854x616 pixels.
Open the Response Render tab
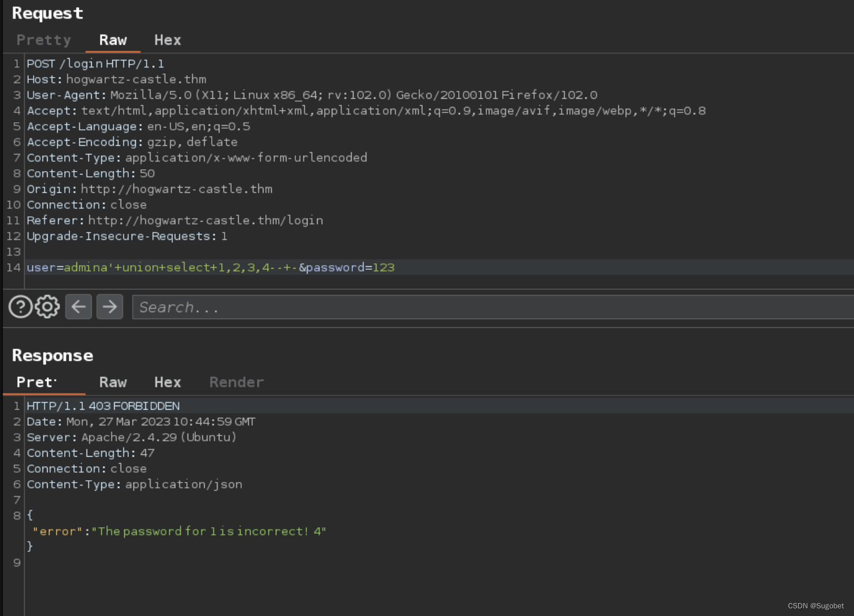[236, 382]
